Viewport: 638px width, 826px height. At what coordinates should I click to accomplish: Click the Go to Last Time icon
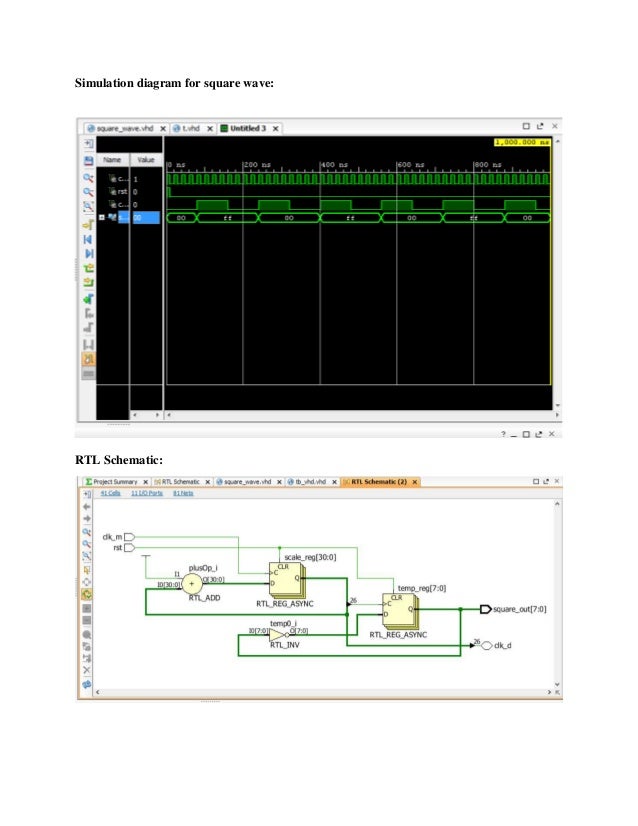point(89,254)
